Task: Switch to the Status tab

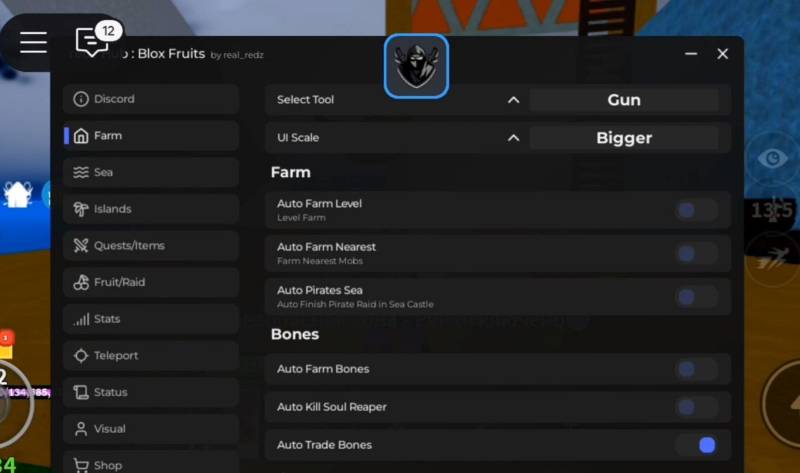Action: (151, 392)
